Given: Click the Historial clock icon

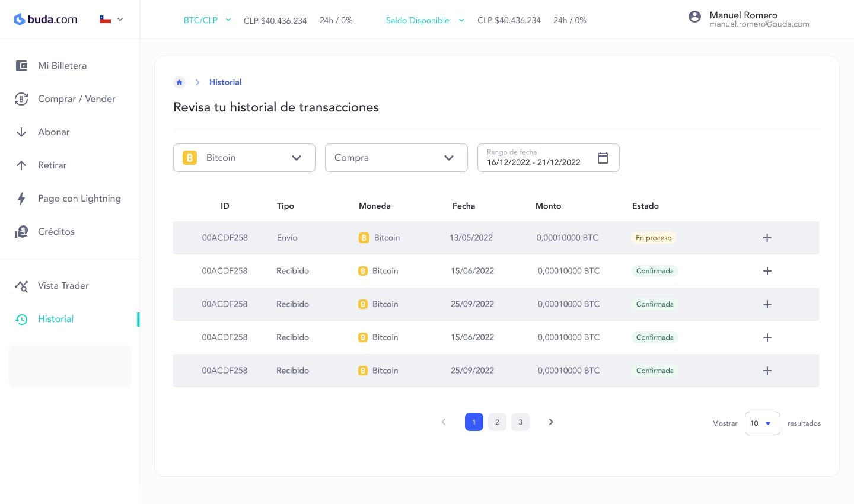Looking at the screenshot, I should (x=21, y=319).
